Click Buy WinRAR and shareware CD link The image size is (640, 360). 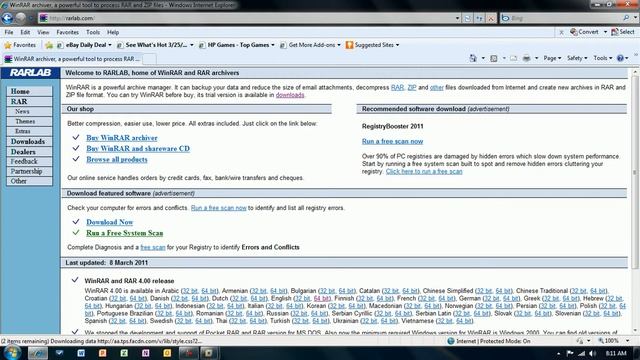pos(138,149)
